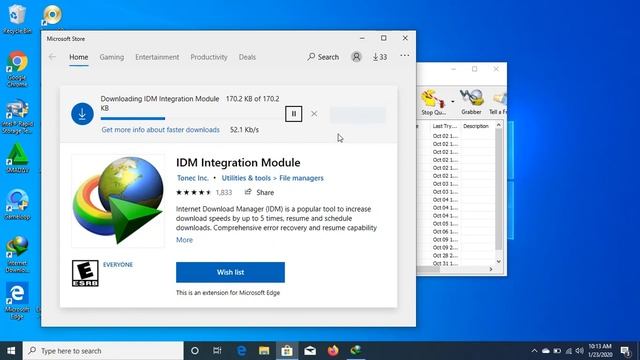The image size is (640, 360).
Task: Open Downloads and updates showing 33
Action: (x=380, y=57)
